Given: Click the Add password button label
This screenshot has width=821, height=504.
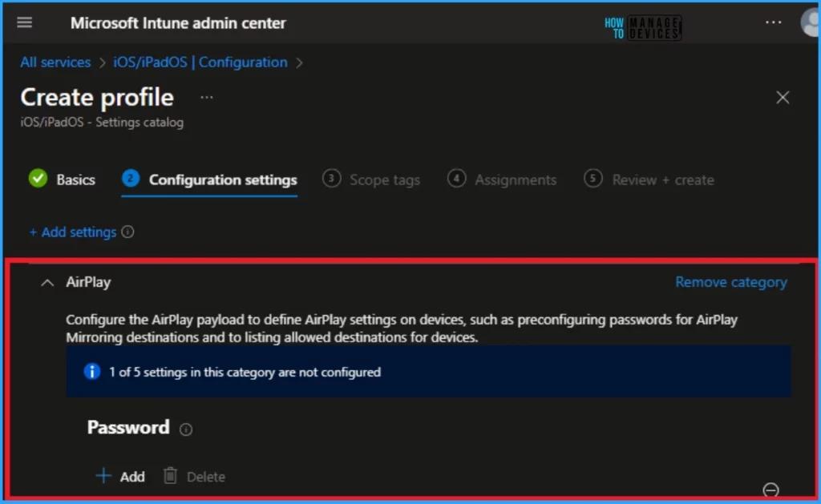Looking at the screenshot, I should tap(132, 477).
